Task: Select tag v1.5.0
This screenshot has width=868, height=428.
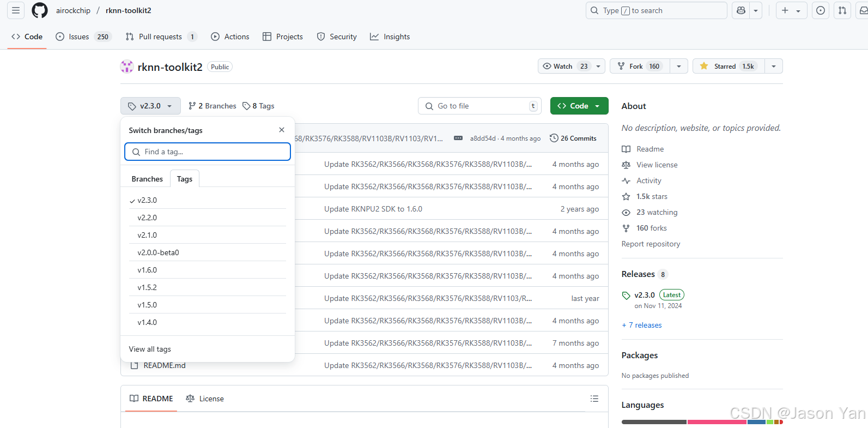Action: click(208, 305)
